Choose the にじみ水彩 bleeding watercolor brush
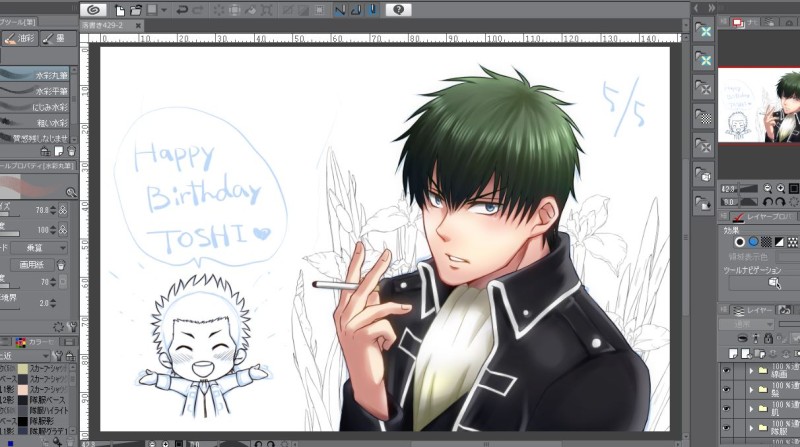 (x=35, y=107)
